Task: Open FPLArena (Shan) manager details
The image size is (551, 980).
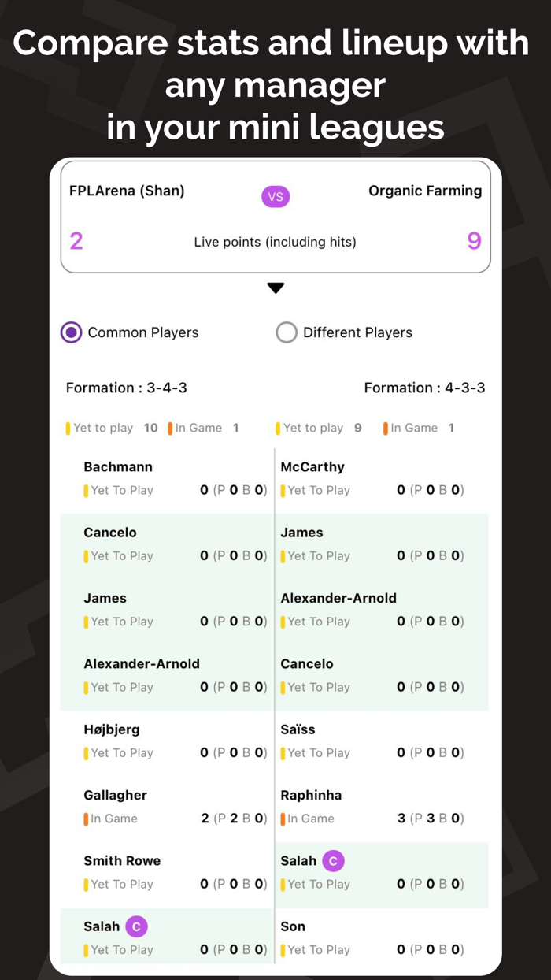Action: point(127,191)
